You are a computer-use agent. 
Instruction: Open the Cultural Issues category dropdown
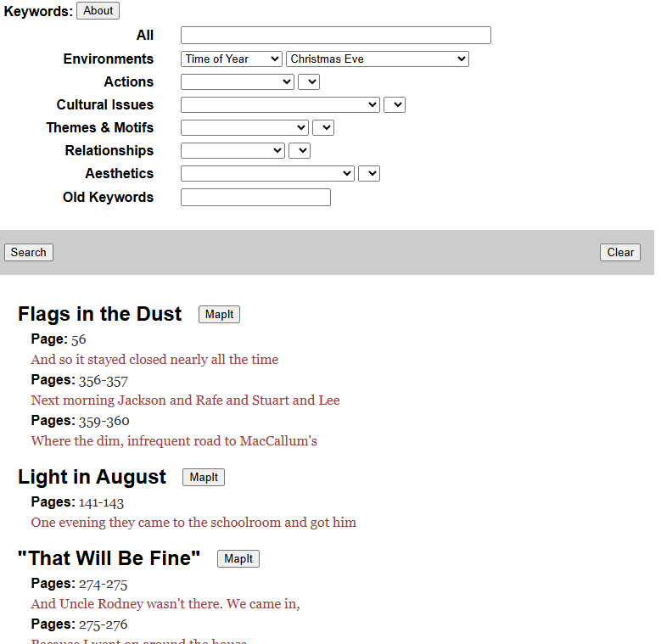[x=280, y=104]
